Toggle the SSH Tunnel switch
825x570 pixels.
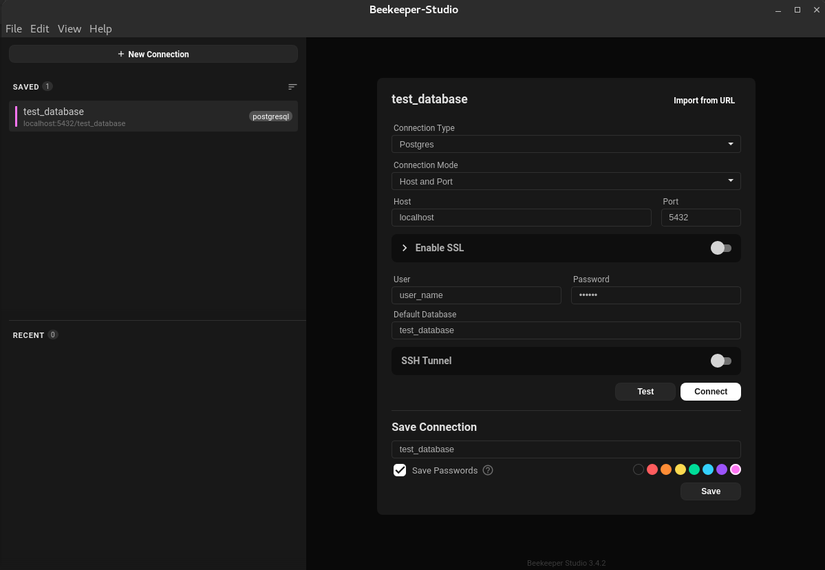coord(721,361)
